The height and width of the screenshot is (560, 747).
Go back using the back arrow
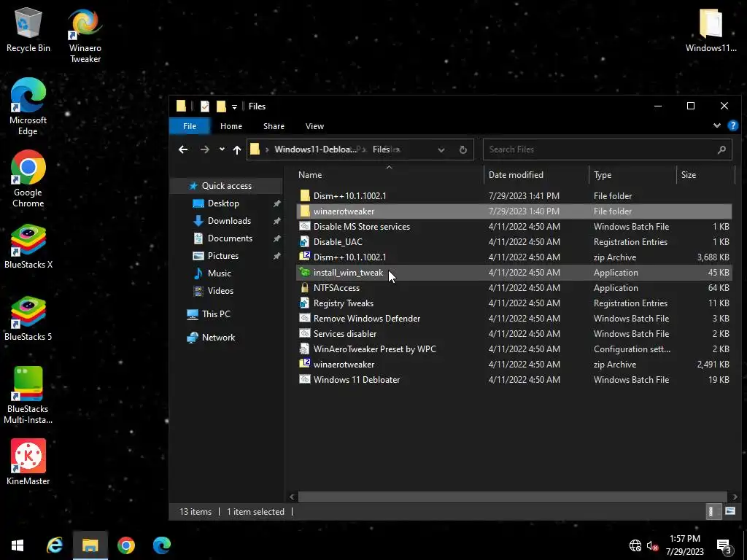pos(183,149)
